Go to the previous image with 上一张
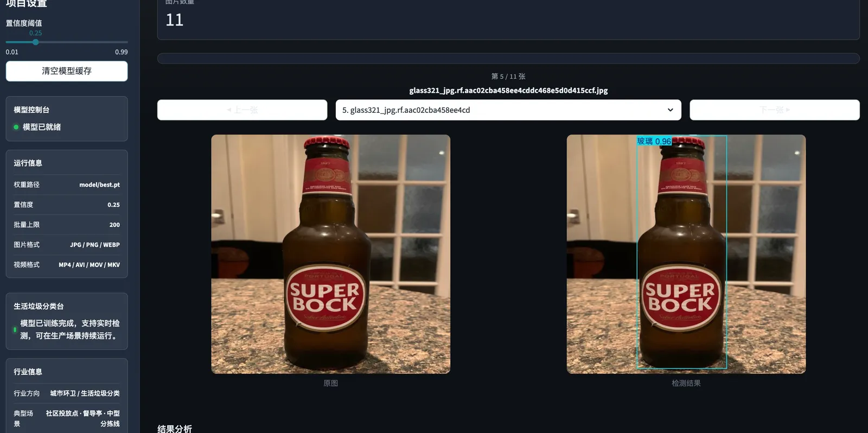 pos(242,110)
